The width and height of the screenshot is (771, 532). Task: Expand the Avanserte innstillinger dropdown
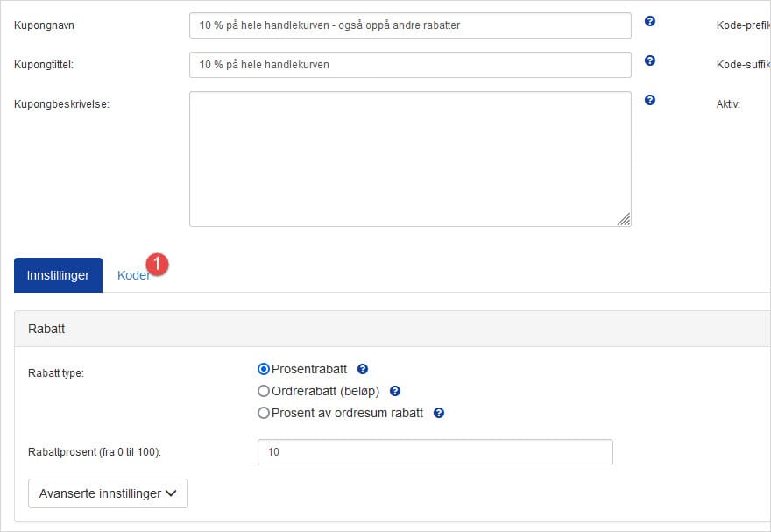(x=109, y=493)
